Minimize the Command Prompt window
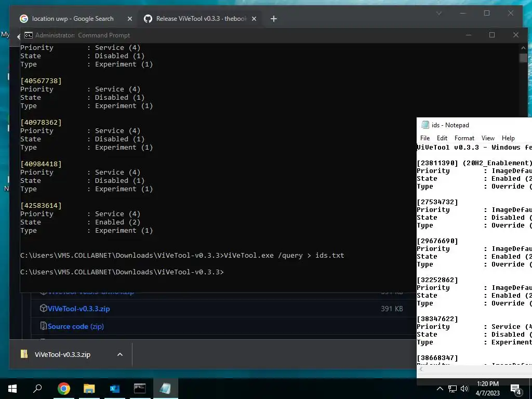The image size is (532, 399). [469, 35]
